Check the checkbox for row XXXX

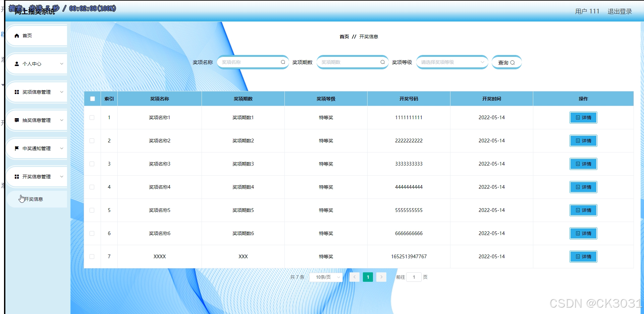point(92,257)
